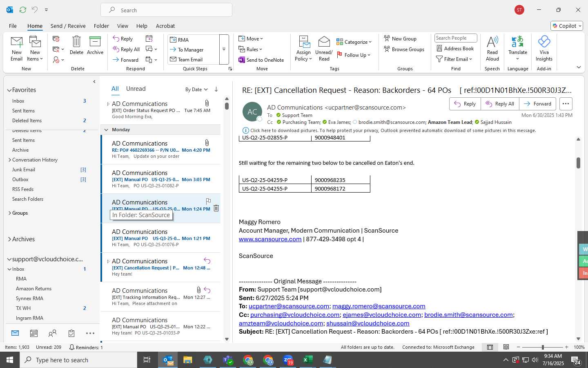This screenshot has height=368, width=588.
Task: Expand Conversation History folder
Action: coord(10,160)
